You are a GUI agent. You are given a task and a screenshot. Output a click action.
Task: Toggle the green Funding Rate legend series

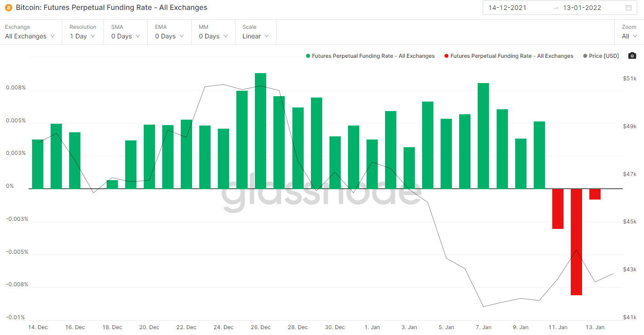[x=370, y=56]
